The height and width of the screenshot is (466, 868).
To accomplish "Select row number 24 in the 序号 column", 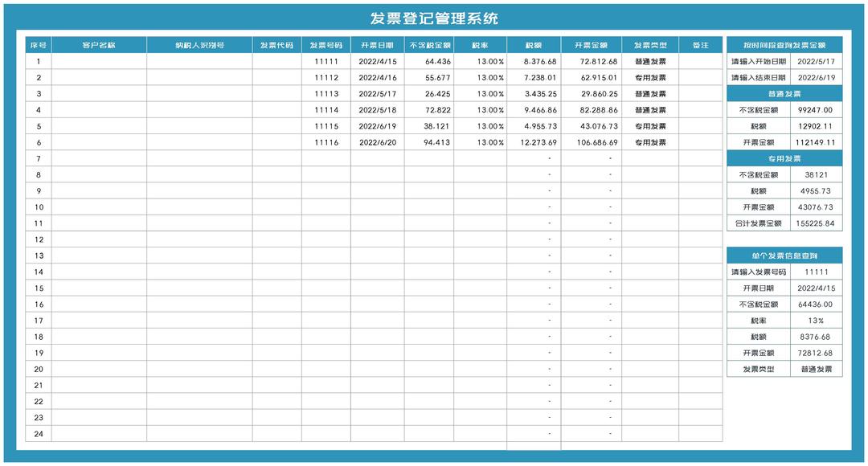I will 39,433.
